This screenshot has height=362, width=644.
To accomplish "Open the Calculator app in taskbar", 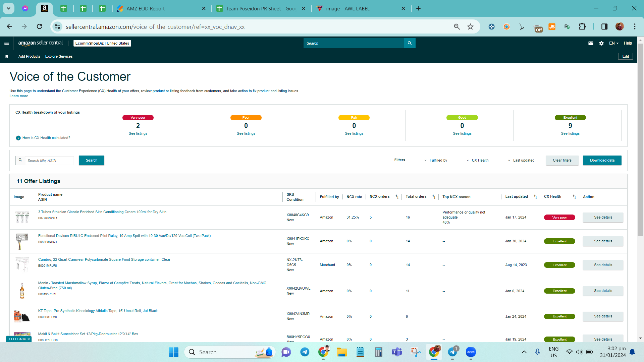I will pos(378,352).
